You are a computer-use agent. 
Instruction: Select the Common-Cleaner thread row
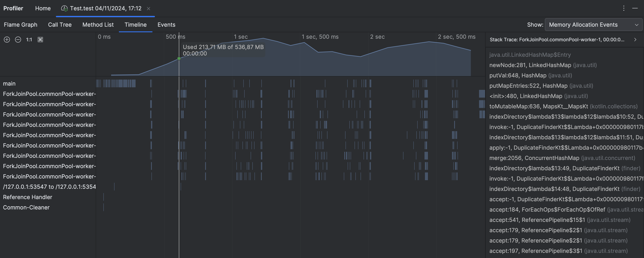(26, 207)
